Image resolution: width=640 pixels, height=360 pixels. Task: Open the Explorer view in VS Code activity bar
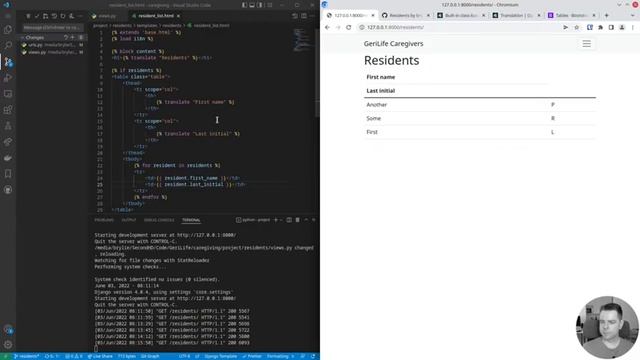tap(8, 30)
